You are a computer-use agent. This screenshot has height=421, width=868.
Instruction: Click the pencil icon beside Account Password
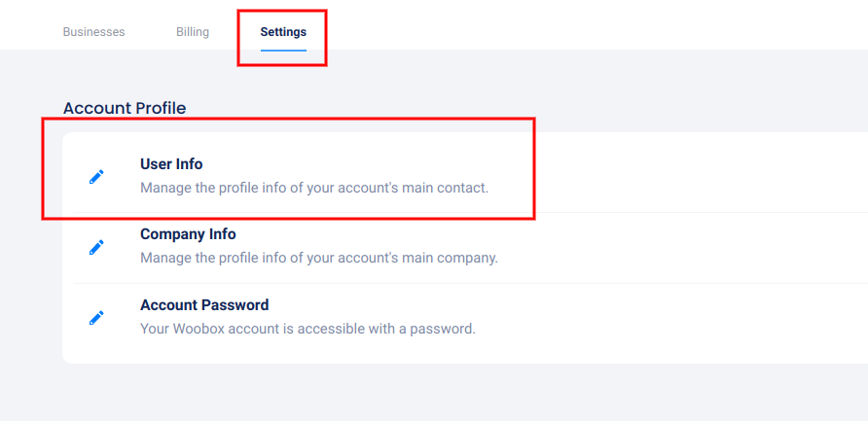96,318
